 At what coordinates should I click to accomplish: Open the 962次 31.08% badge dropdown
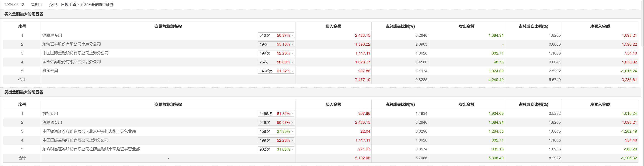click(x=292, y=149)
